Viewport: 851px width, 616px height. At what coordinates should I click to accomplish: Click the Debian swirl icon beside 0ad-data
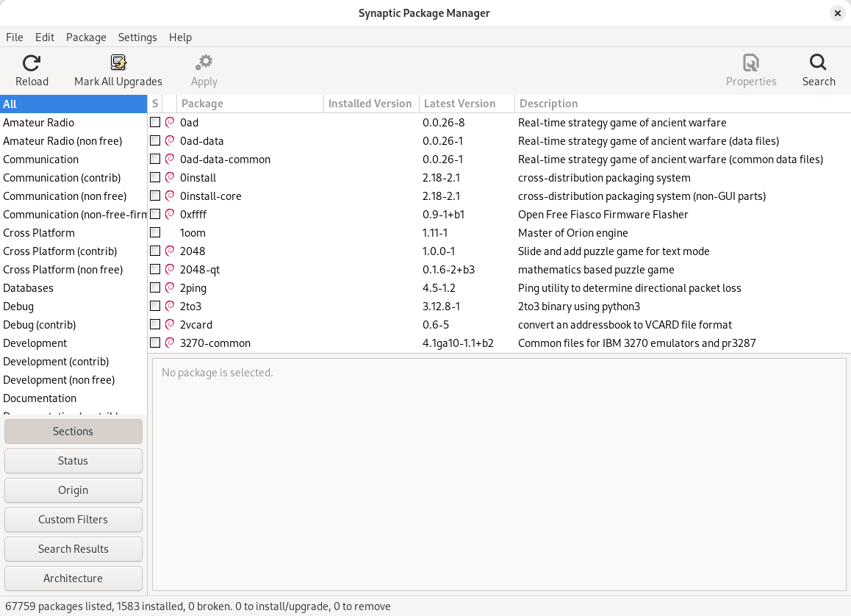tap(170, 140)
